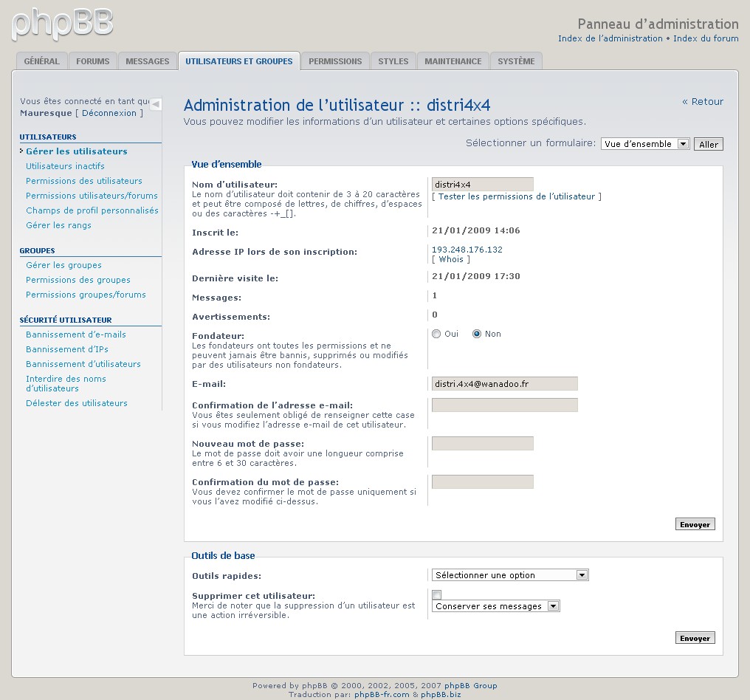The height and width of the screenshot is (700, 750).
Task: Click the phpBB logo
Action: (x=63, y=24)
